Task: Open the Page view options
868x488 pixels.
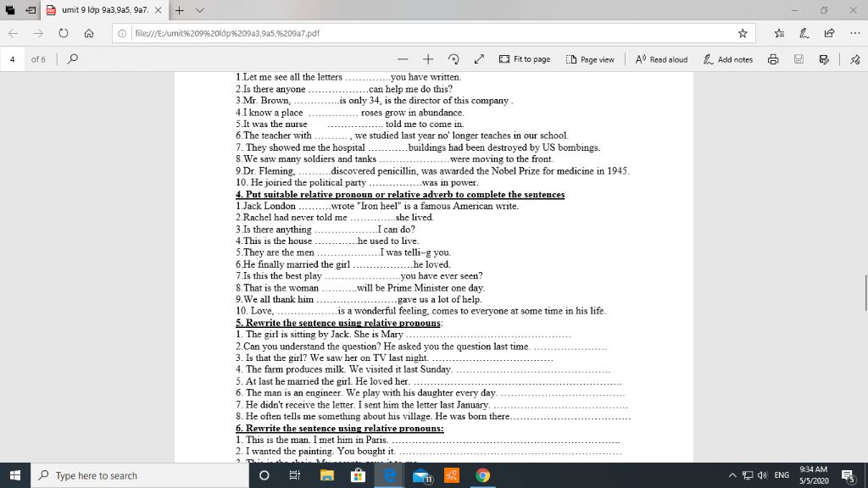Action: coord(590,59)
